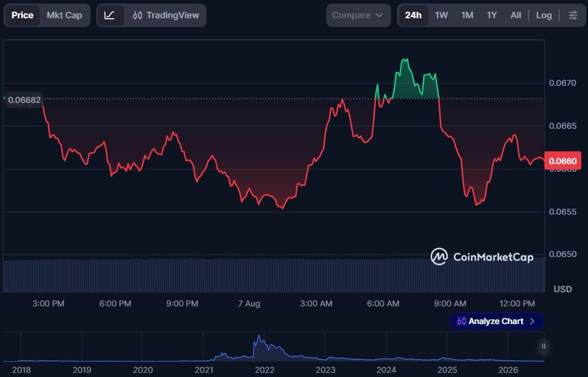
Task: Click 2022 on the history timeline
Action: pyautogui.click(x=265, y=370)
